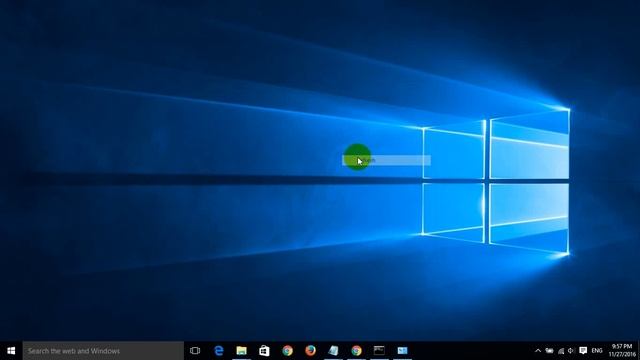Viewport: 640px width, 360px height.
Task: Check the battery status tray icon
Action: pyautogui.click(x=549, y=351)
